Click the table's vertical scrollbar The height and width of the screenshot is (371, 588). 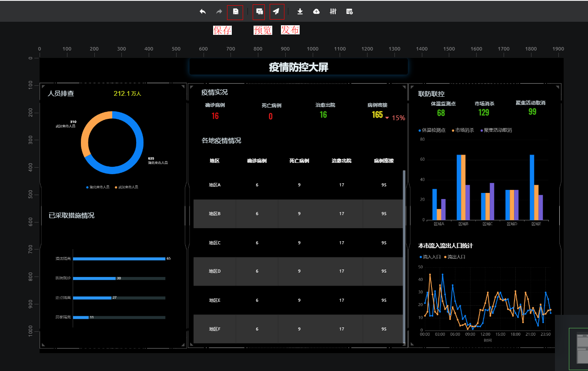coord(404,256)
